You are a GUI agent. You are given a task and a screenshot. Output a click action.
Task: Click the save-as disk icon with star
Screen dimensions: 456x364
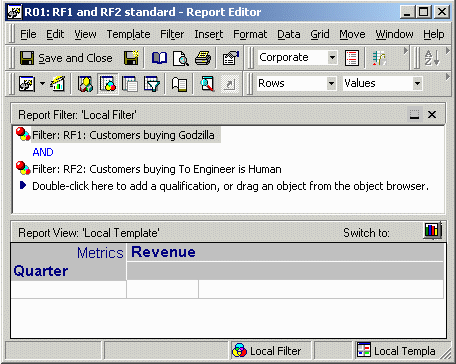131,58
